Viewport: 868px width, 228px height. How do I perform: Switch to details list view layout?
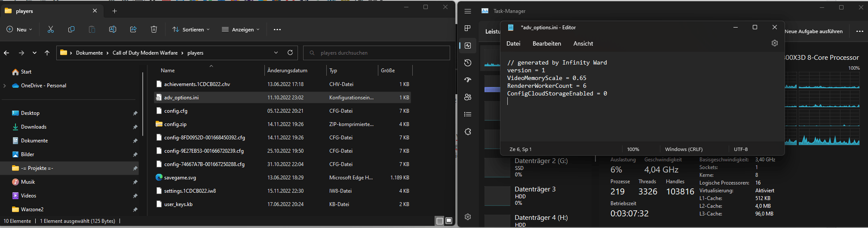(x=439, y=221)
